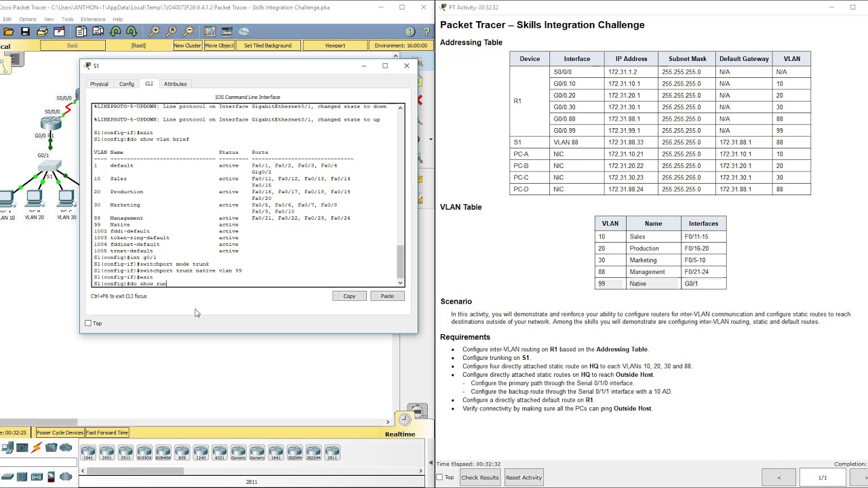Viewport: 868px width, 488px height.
Task: Click Set Tiled Background button
Action: tap(268, 45)
